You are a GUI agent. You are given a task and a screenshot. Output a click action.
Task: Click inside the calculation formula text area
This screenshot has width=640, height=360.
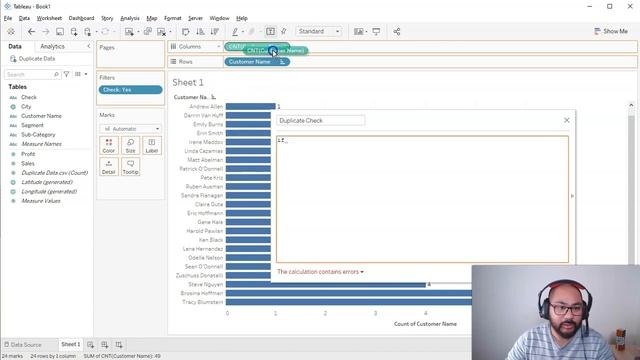click(x=422, y=199)
